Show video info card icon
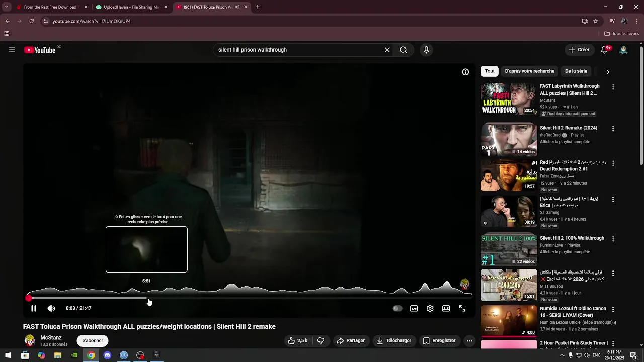The image size is (644, 362). (465, 72)
